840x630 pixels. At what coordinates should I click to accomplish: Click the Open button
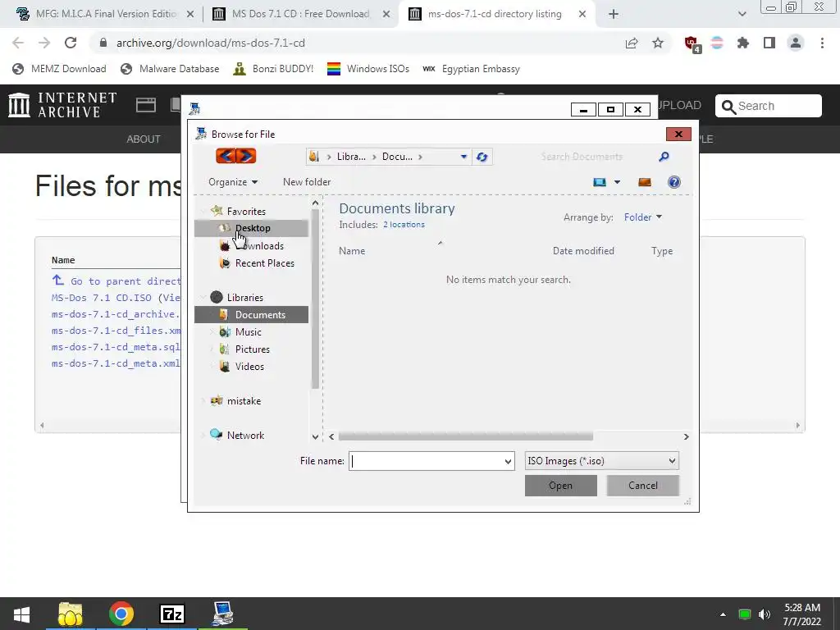click(x=561, y=486)
